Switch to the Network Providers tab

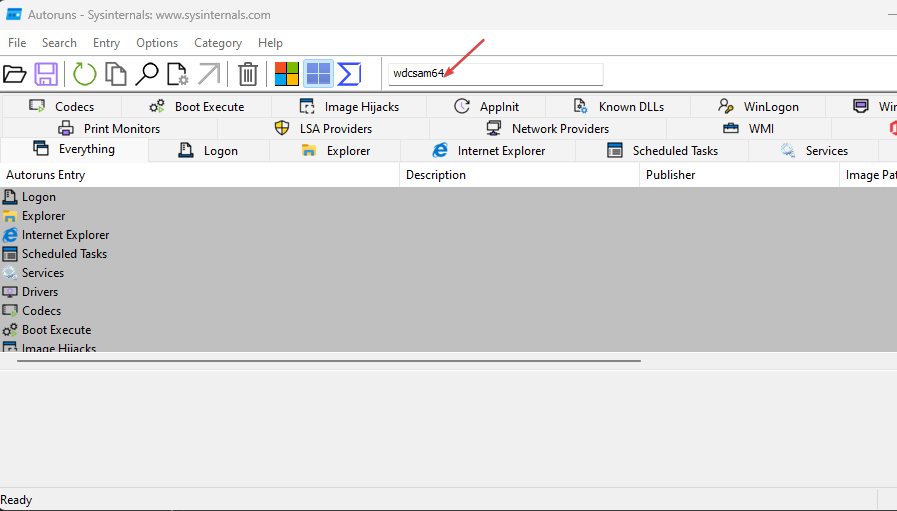(548, 128)
